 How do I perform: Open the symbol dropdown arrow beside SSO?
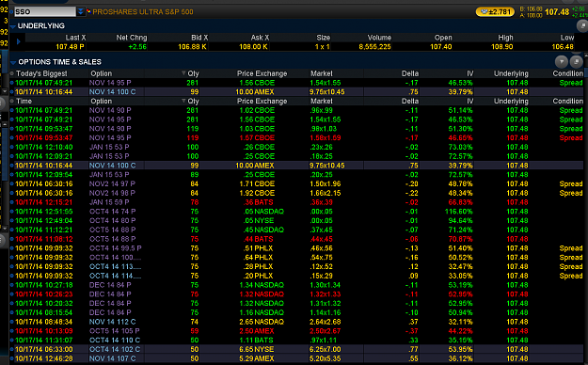(x=80, y=11)
